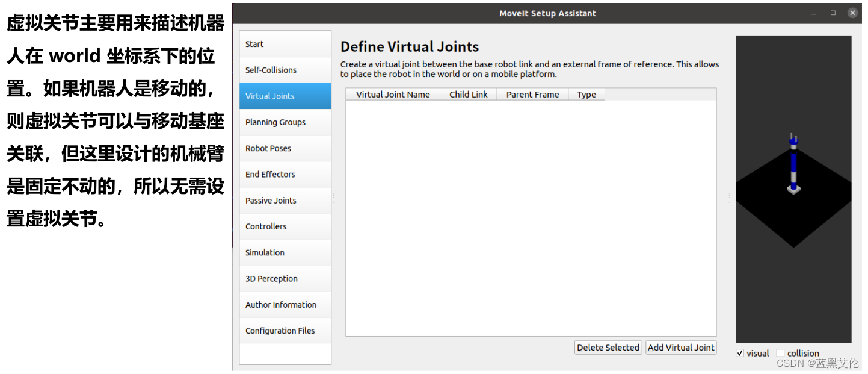Click the Child Link column header

[x=469, y=95]
